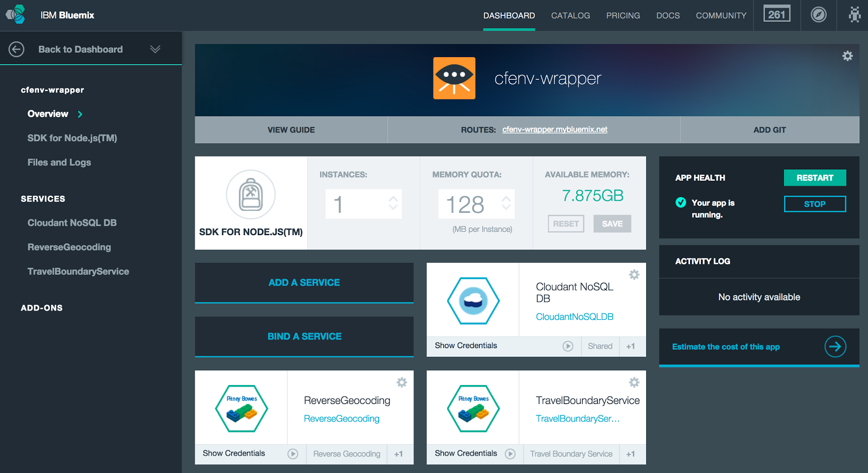Click Add a Service

(x=304, y=282)
